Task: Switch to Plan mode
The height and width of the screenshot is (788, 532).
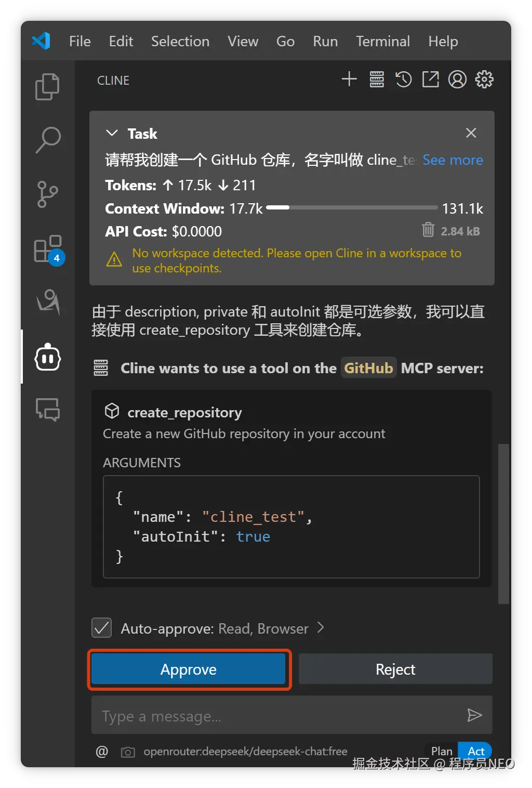Action: pyautogui.click(x=442, y=751)
